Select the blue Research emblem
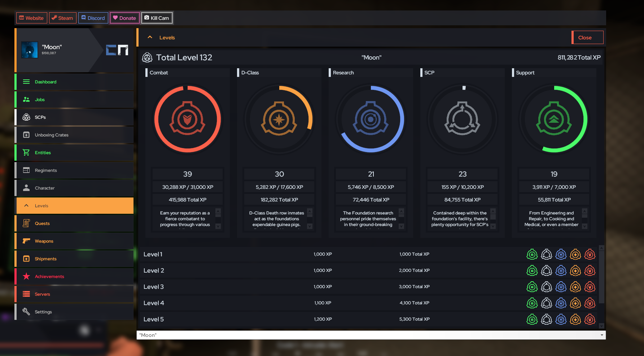The width and height of the screenshot is (644, 356). (x=371, y=118)
